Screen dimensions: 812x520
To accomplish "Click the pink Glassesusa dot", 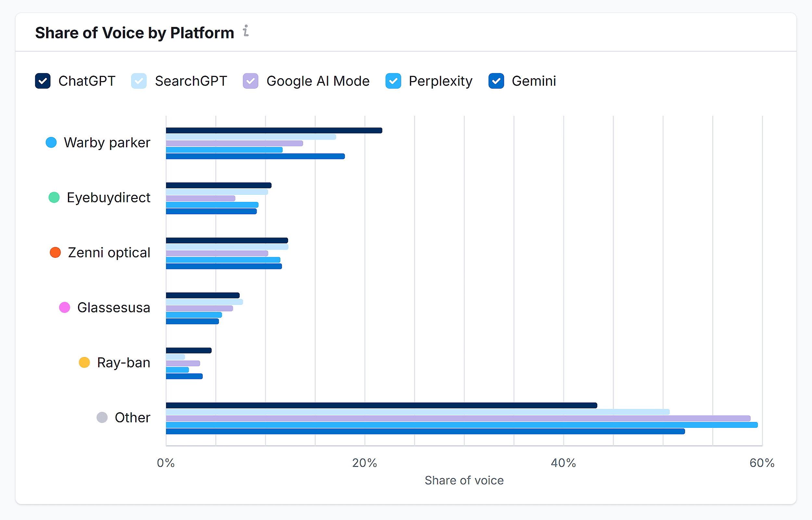I will point(65,308).
